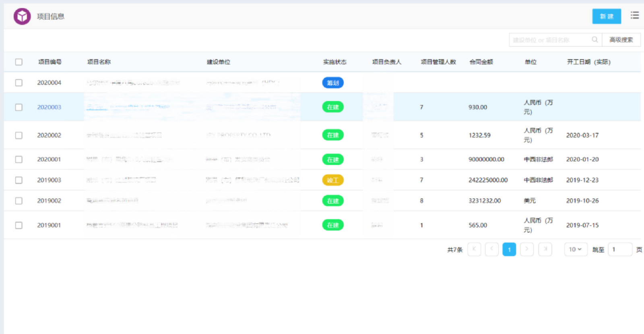The width and height of the screenshot is (644, 334).
Task: Open the list menu icon beside 新建
Action: click(x=635, y=15)
